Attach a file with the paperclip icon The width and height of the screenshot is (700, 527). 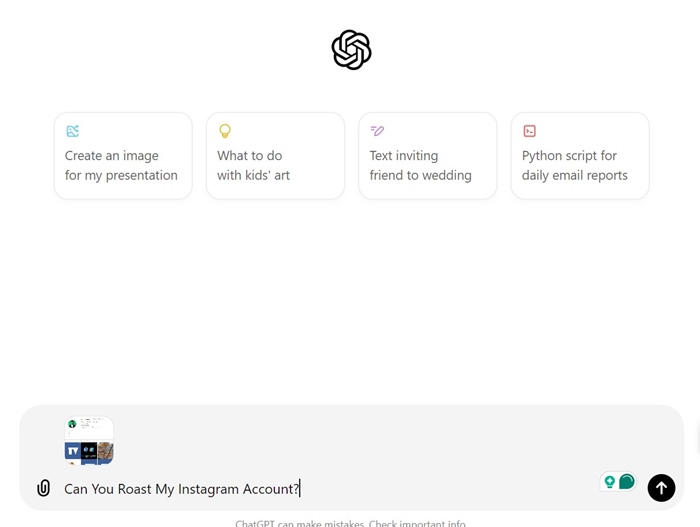pos(43,488)
